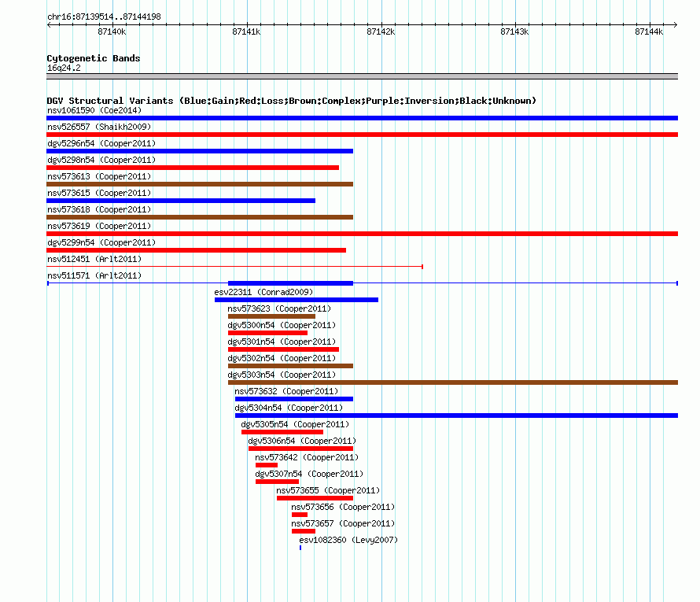The image size is (700, 602).
Task: Select the blue dgv5304n54 gain bar
Action: 457,415
